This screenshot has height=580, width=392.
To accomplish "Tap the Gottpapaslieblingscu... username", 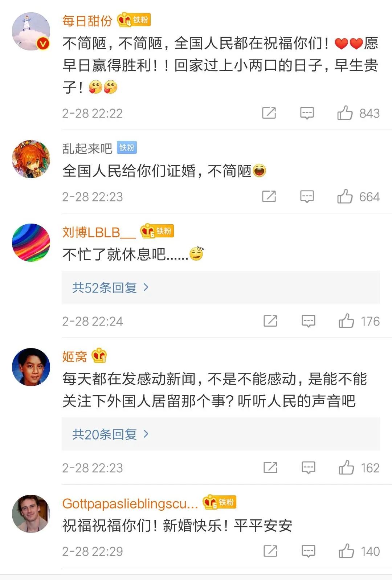I will point(130,503).
